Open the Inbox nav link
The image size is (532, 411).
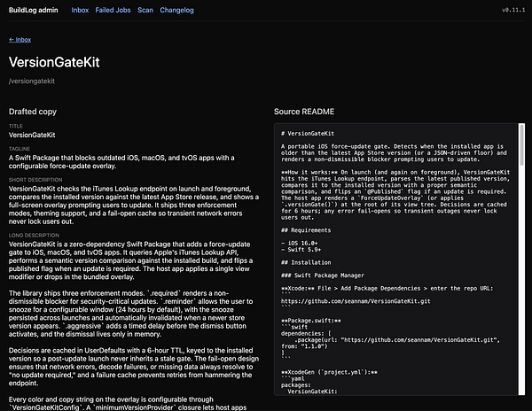point(80,10)
